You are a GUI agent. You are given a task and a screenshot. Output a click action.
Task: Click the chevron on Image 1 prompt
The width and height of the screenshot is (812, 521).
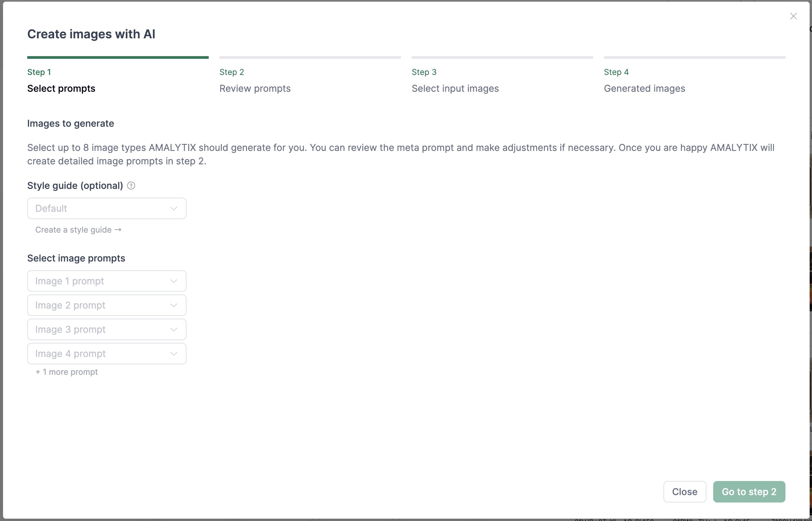point(173,281)
